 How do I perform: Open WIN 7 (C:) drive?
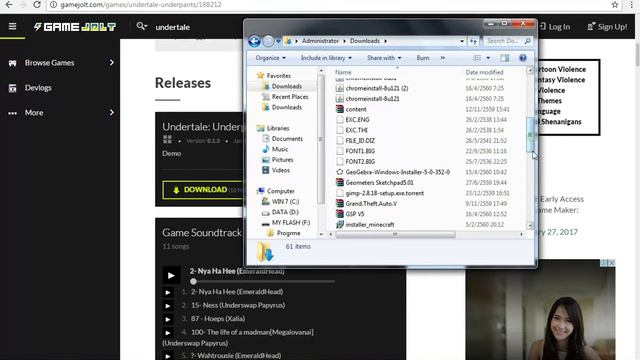(x=285, y=202)
